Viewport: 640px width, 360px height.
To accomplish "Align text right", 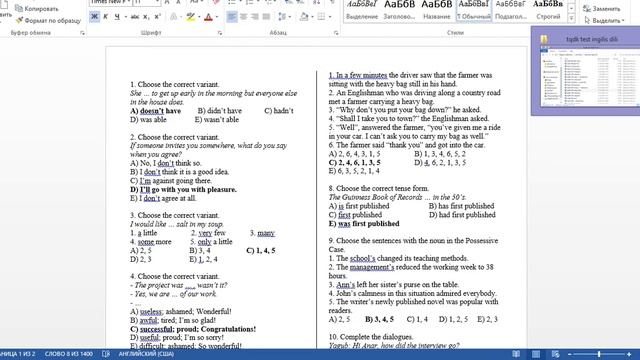I will click(255, 17).
